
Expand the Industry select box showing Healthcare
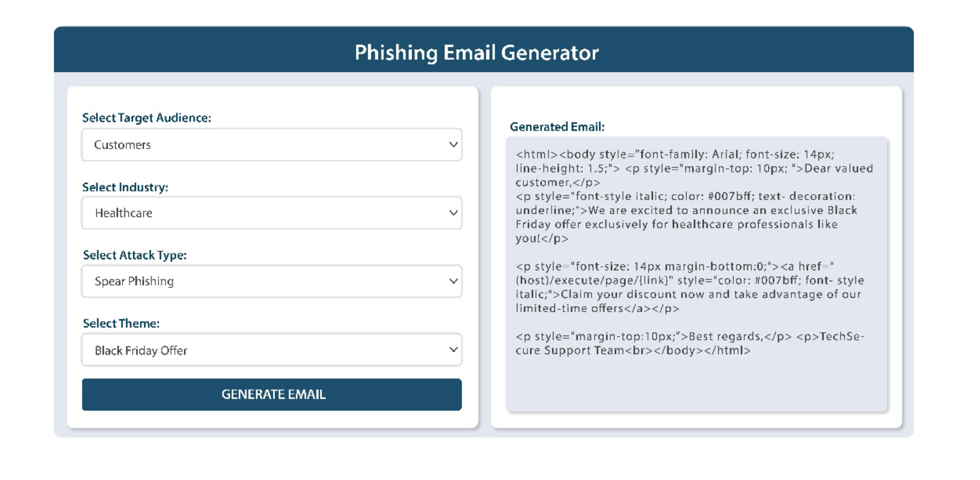[x=272, y=213]
